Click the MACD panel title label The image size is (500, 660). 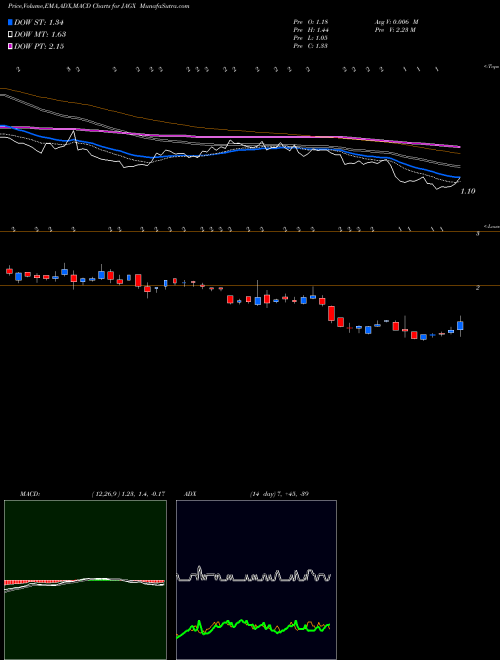click(29, 494)
